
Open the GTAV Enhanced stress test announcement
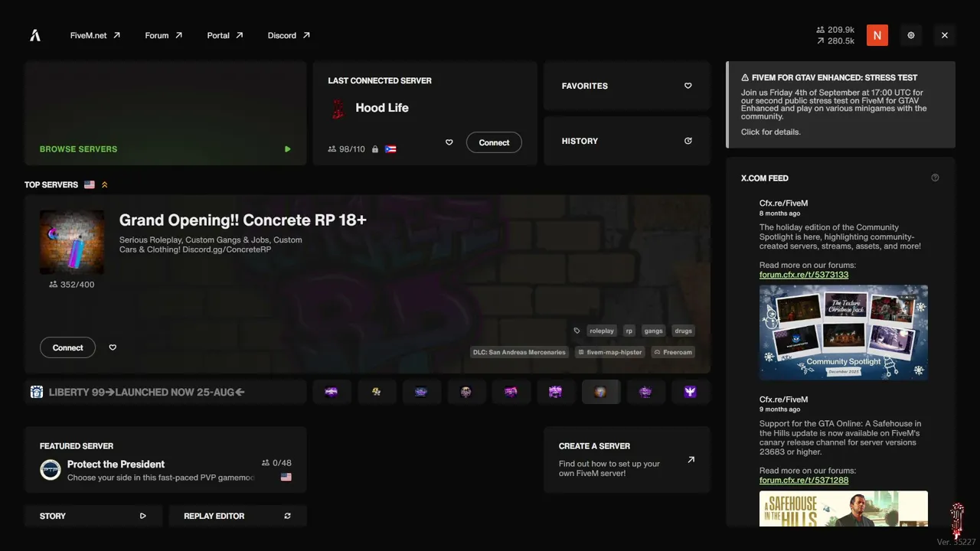(x=841, y=104)
